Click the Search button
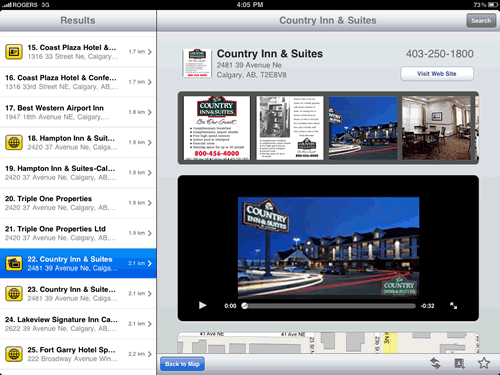Image resolution: width=500 pixels, height=375 pixels. click(x=481, y=21)
